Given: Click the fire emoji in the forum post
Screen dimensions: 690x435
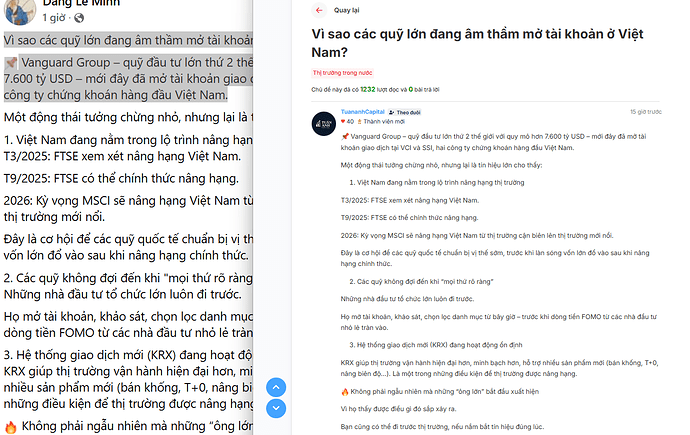Looking at the screenshot, I should (x=345, y=391).
